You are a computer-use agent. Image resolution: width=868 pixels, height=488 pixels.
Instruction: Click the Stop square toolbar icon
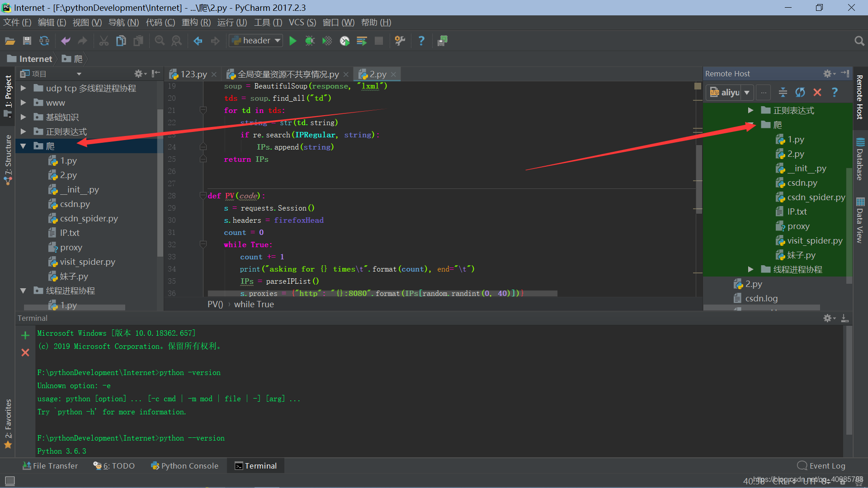(x=379, y=41)
